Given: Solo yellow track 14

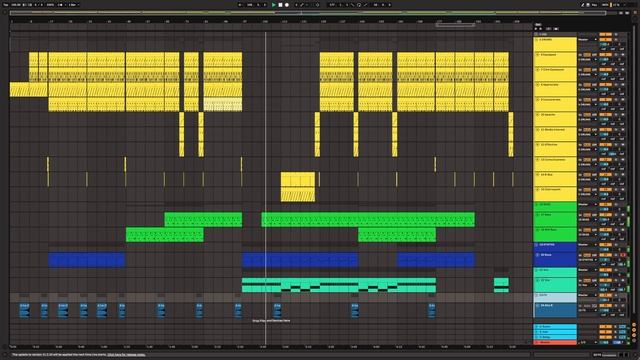Looking at the screenshot, I should (616, 175).
